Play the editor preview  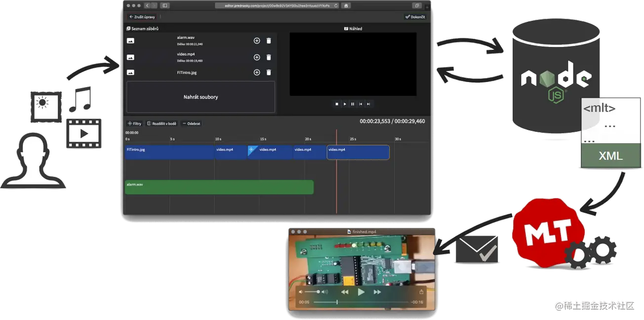click(x=345, y=104)
